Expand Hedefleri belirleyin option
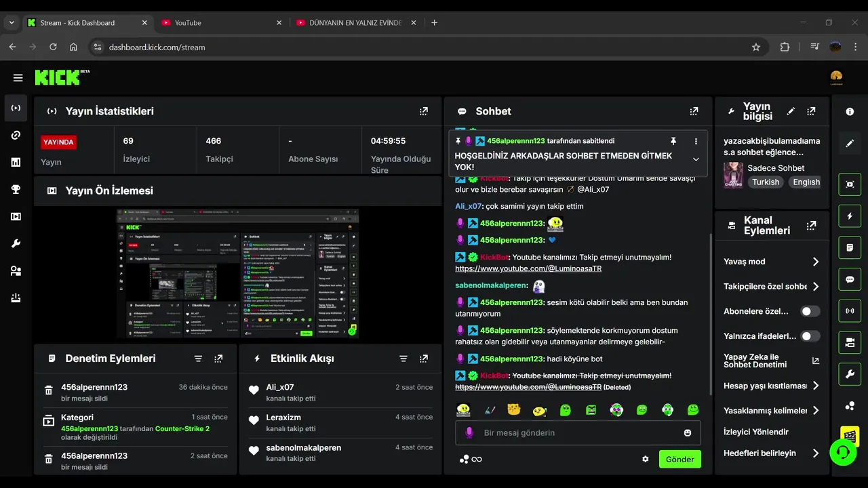The height and width of the screenshot is (488, 868). point(816,453)
